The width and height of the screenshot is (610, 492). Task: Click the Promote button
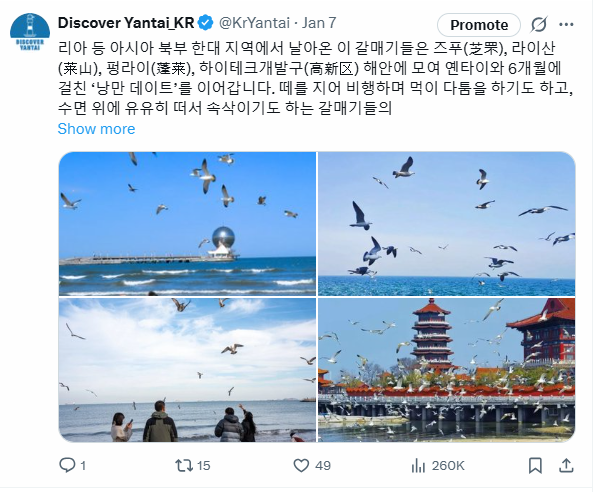[479, 25]
